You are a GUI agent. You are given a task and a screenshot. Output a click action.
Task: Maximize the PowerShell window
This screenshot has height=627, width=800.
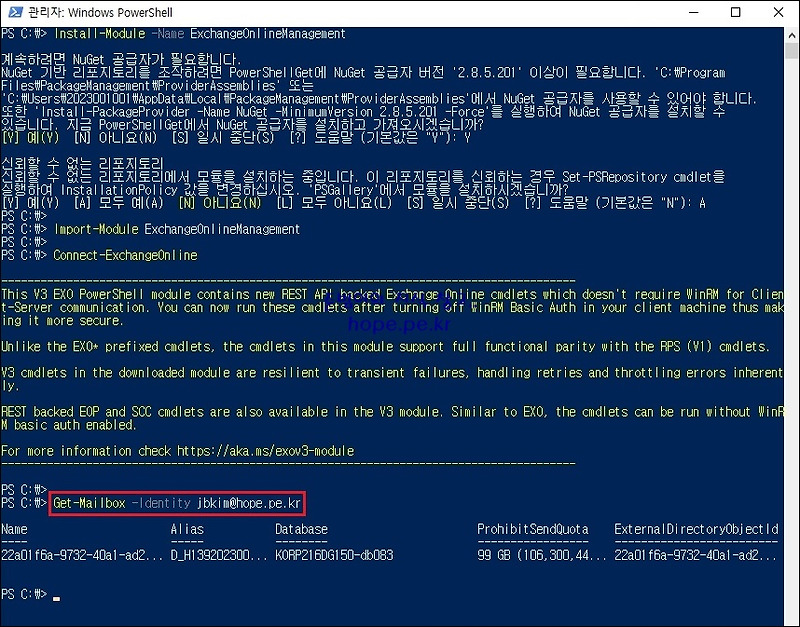click(735, 13)
